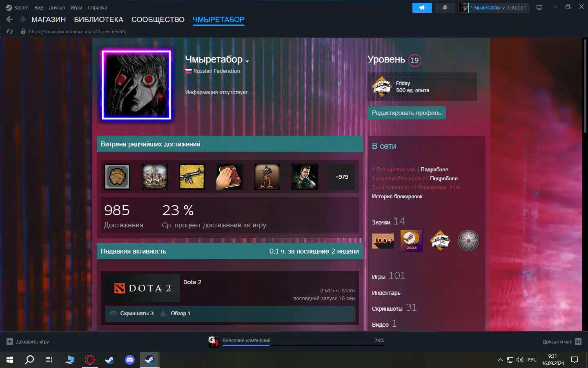Change the РУС input language indicator
Image resolution: width=588 pixels, height=368 pixels.
tap(532, 360)
